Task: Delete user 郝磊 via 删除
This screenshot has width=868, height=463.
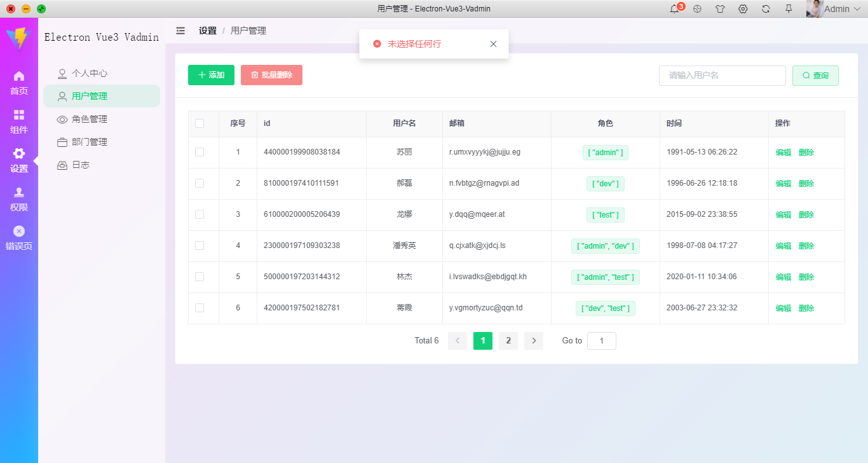Action: pos(806,184)
